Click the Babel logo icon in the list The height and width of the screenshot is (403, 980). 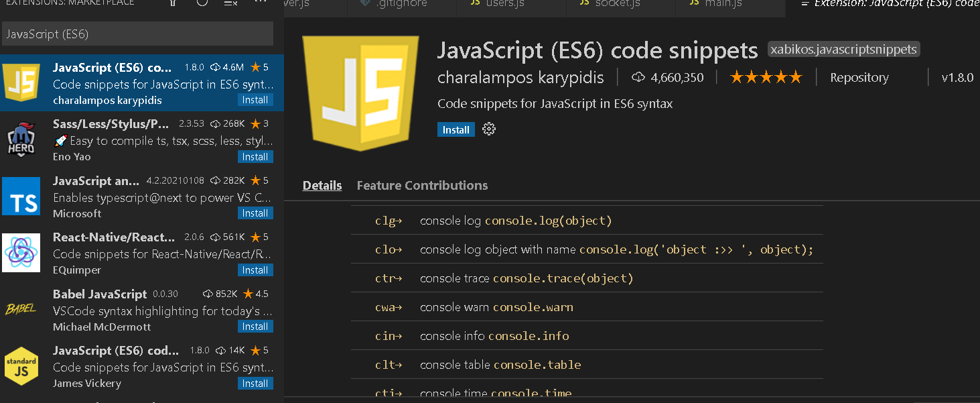tap(21, 309)
